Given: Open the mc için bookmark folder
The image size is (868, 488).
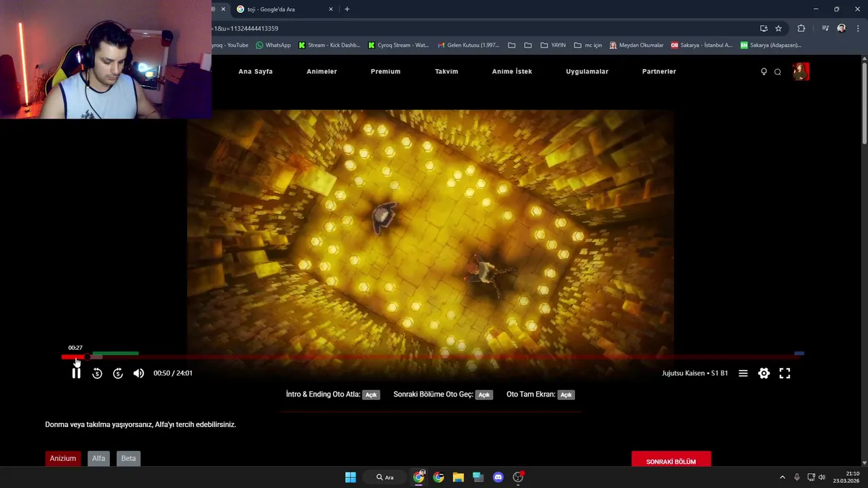Looking at the screenshot, I should [x=588, y=45].
